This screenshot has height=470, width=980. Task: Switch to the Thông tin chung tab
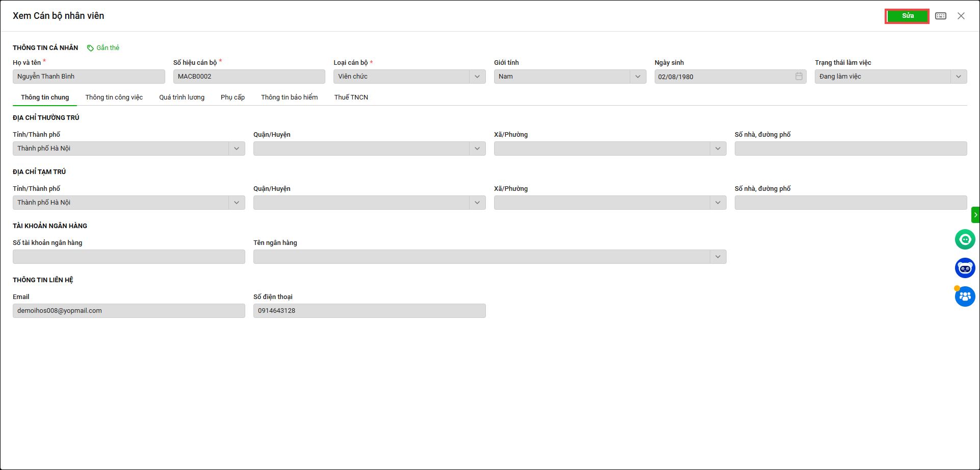[45, 97]
